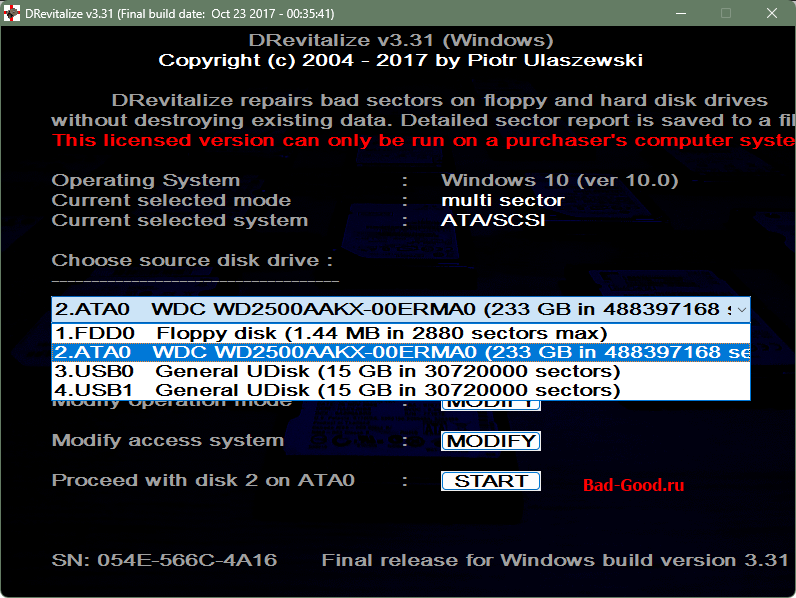
Task: Minimize the DRevitalize window
Action: pos(680,13)
